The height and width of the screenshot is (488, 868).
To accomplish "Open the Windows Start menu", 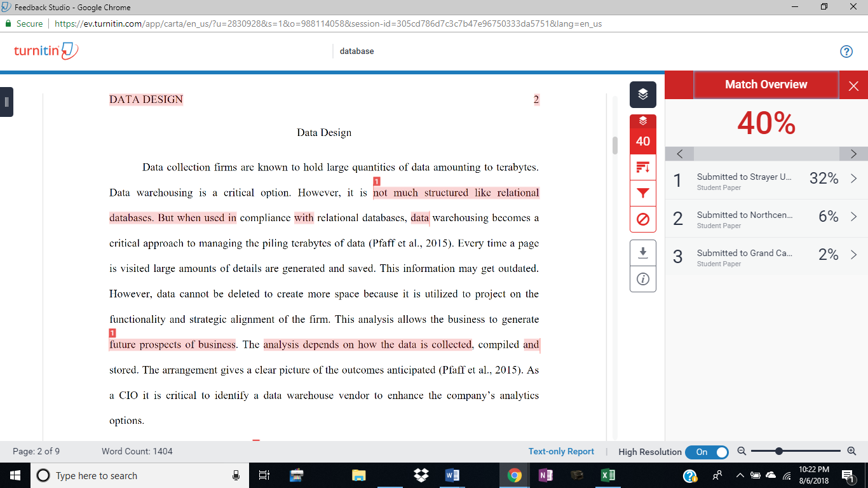I will click(15, 475).
